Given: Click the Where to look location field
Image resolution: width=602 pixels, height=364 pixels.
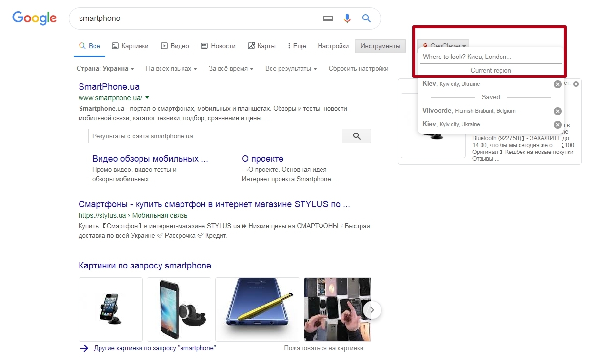Looking at the screenshot, I should [491, 57].
